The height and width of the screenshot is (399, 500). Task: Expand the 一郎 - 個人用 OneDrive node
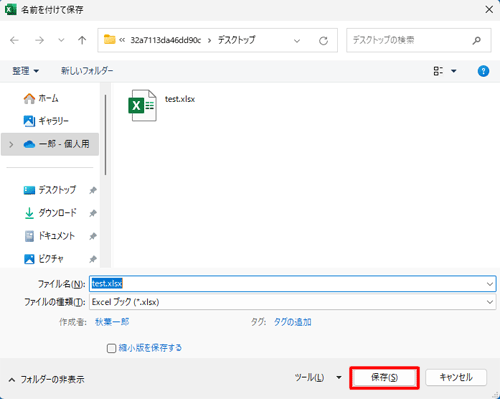[x=11, y=144]
